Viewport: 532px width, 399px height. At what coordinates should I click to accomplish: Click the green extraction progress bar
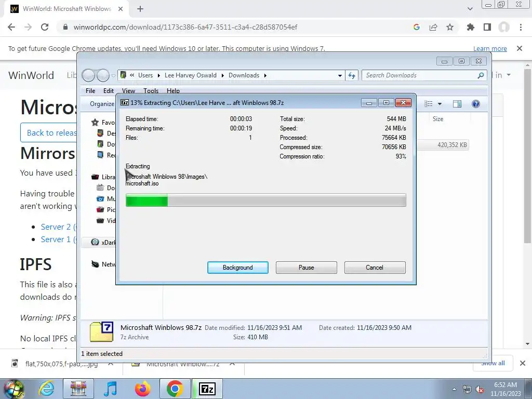(x=265, y=200)
